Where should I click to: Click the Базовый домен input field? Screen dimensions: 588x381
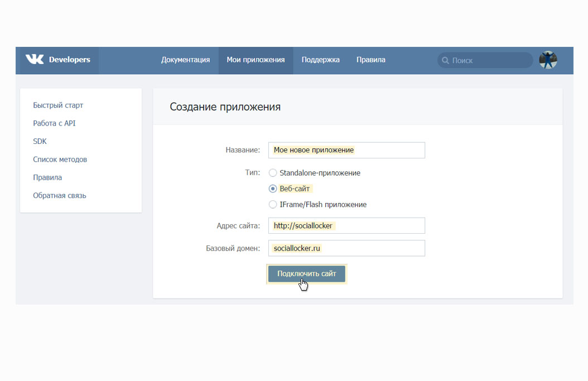click(346, 248)
